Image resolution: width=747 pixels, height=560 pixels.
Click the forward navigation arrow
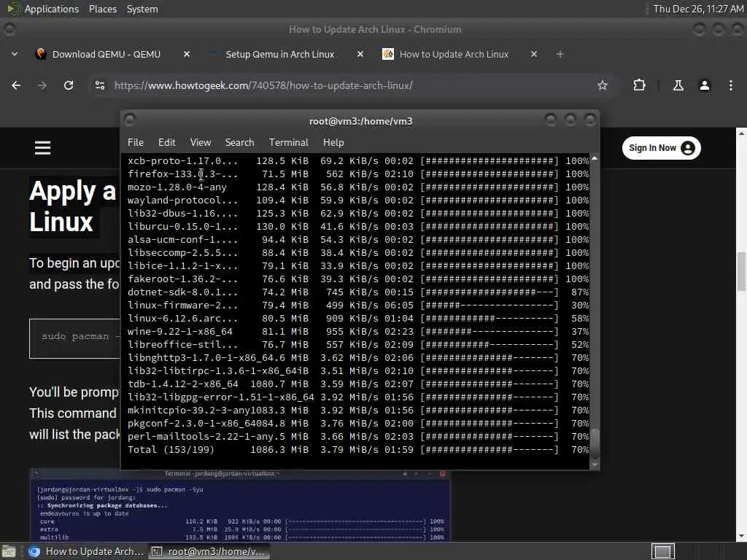click(42, 85)
